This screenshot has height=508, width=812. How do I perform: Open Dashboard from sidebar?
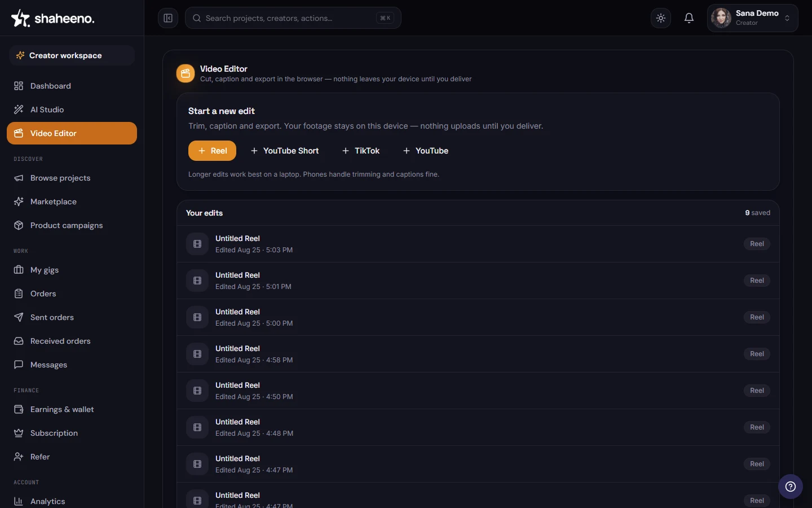tap(72, 86)
